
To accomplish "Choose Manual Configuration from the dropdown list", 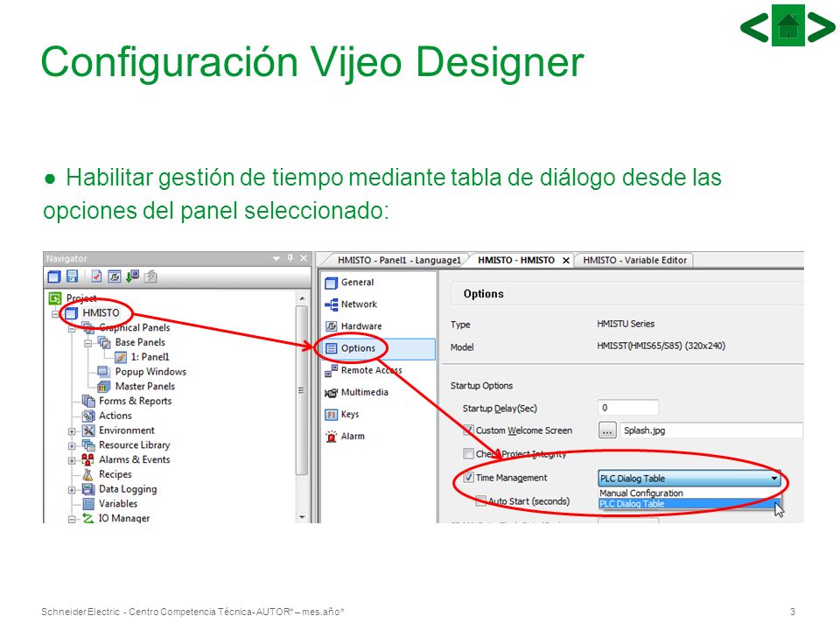I will pos(689,493).
